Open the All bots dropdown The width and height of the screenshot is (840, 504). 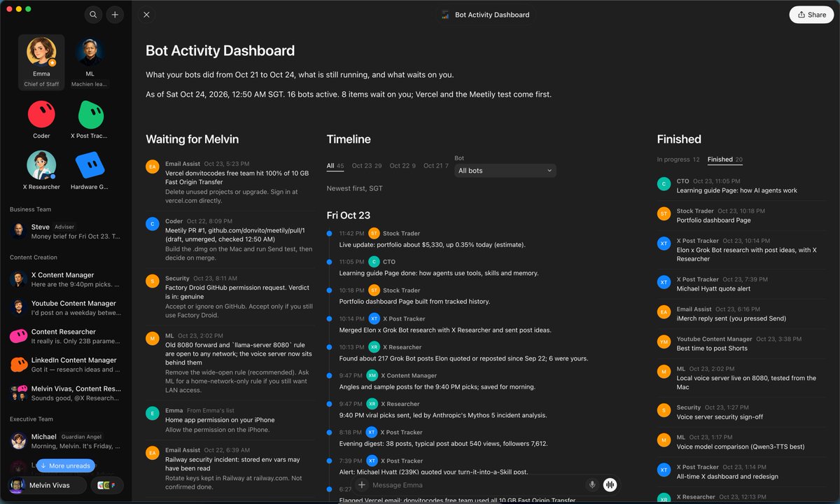[x=505, y=171]
